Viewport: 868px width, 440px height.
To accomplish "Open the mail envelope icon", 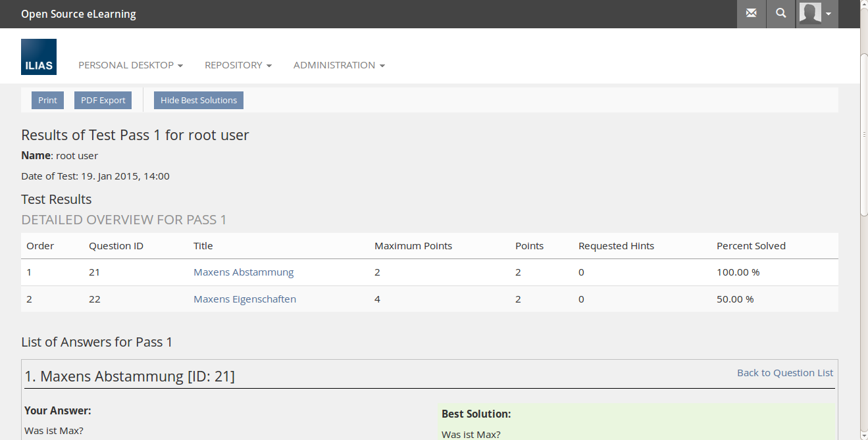I will [751, 14].
